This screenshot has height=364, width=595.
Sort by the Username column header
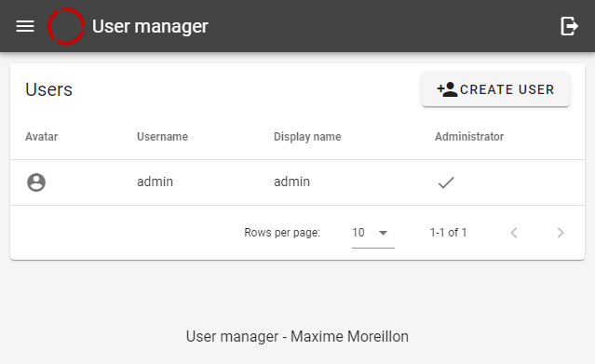click(162, 137)
